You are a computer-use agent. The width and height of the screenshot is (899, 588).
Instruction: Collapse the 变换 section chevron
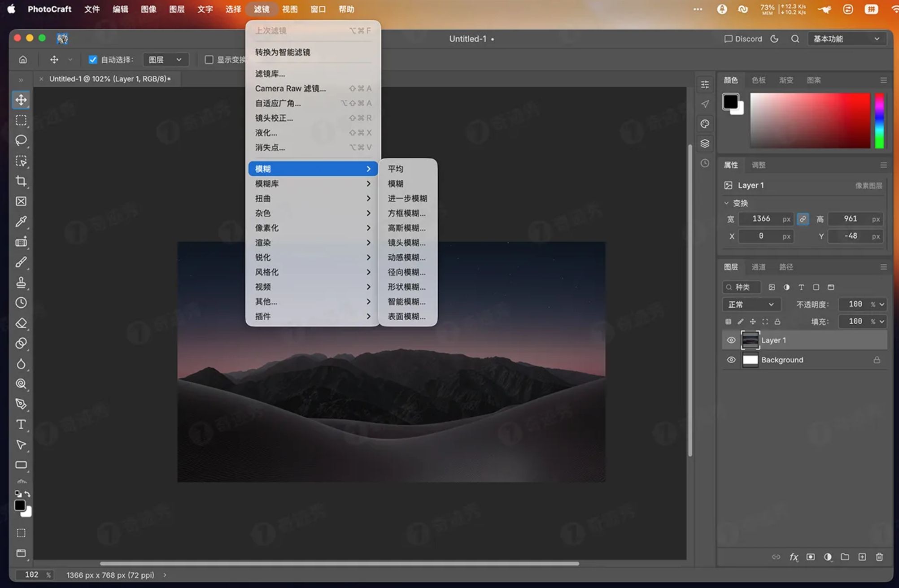726,203
